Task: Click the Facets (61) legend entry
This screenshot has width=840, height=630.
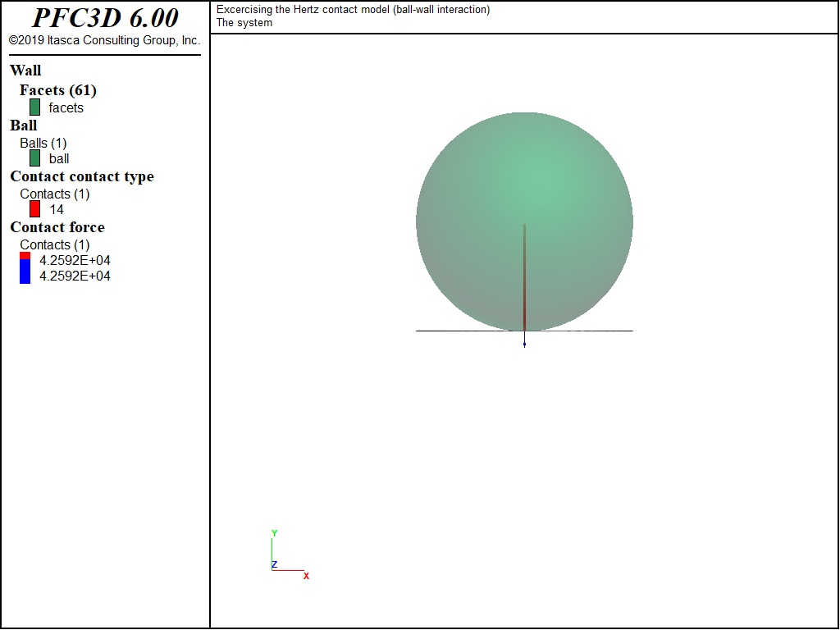Action: point(58,90)
